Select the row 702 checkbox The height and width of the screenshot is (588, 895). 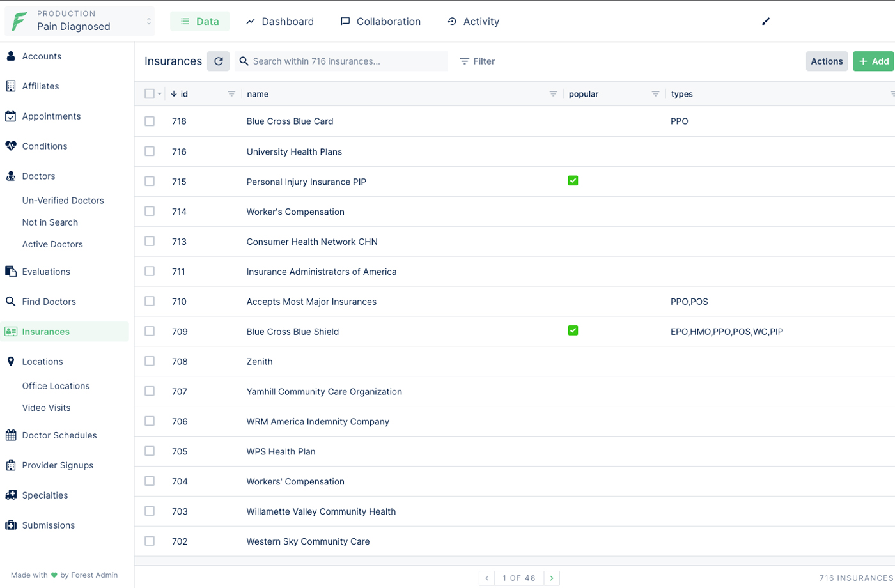pos(150,541)
